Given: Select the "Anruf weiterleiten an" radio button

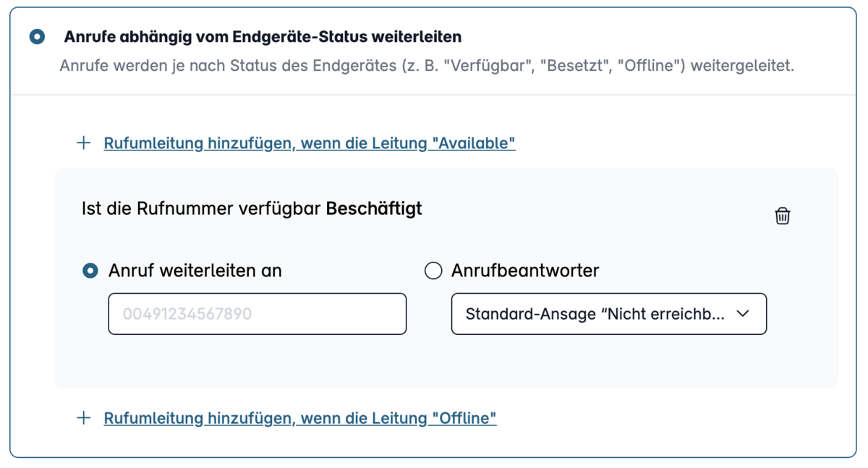Looking at the screenshot, I should click(x=90, y=271).
